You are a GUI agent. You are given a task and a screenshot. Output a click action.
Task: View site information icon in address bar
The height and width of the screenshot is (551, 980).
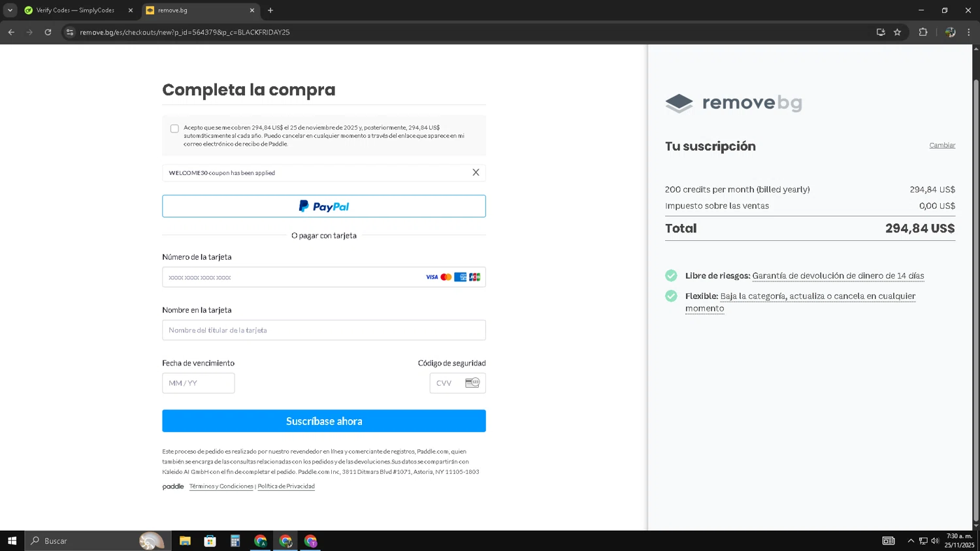click(x=70, y=32)
